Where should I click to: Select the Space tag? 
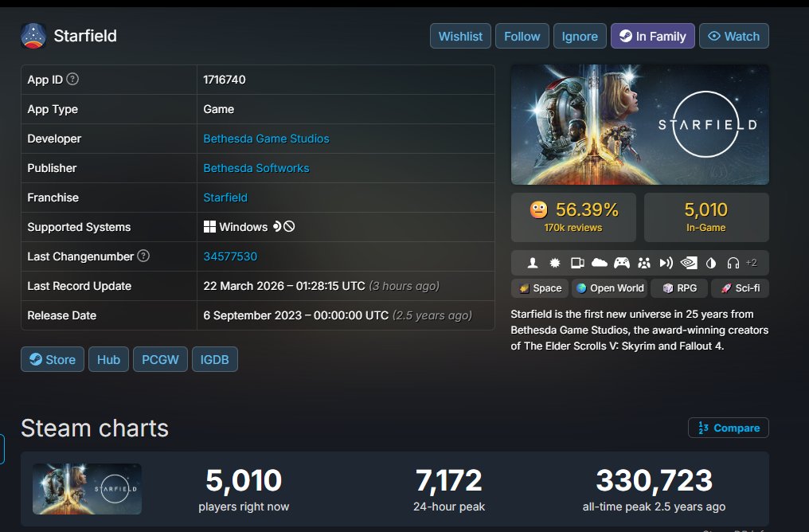540,288
